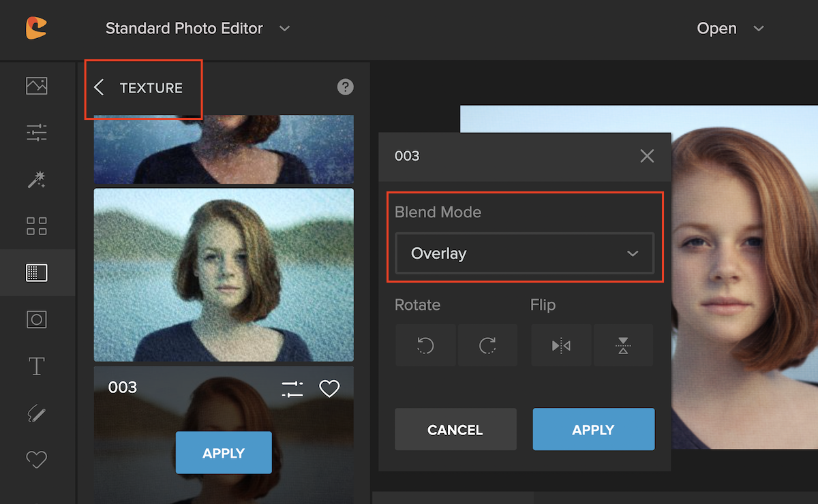Open the Favorites heart in sidebar
The height and width of the screenshot is (504, 818).
click(x=36, y=460)
